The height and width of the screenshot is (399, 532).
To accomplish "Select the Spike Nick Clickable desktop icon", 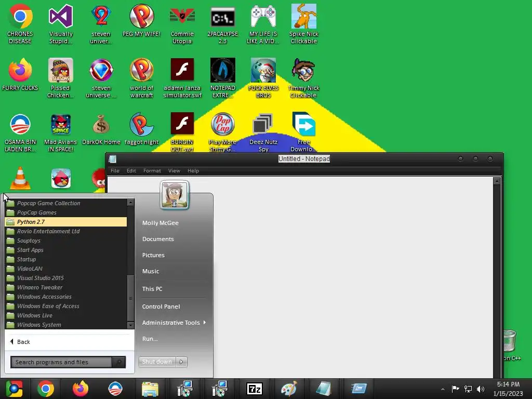I will (303, 24).
